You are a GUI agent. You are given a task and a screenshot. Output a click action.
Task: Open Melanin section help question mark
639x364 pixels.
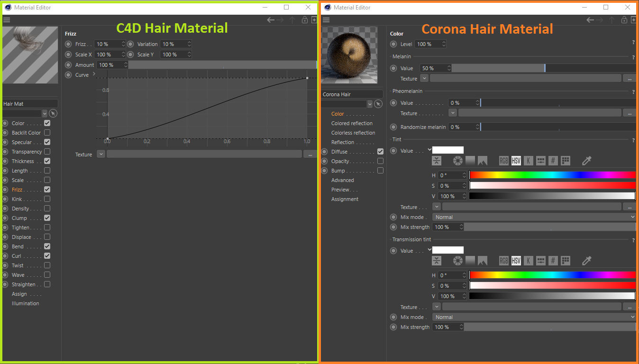point(633,57)
